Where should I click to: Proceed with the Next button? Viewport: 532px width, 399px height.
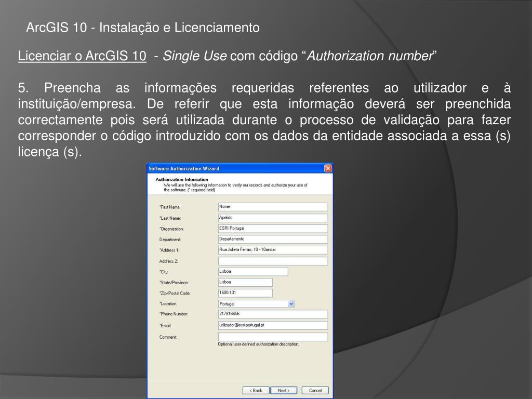[x=284, y=391]
